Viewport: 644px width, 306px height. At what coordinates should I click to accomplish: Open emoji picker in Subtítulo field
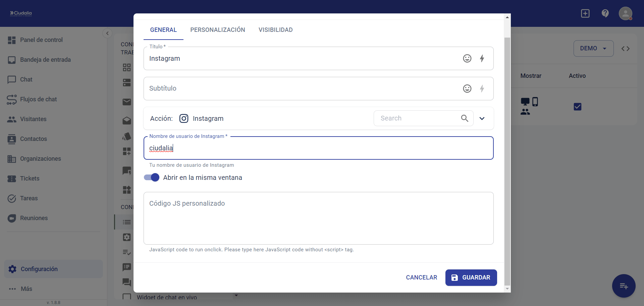[467, 89]
